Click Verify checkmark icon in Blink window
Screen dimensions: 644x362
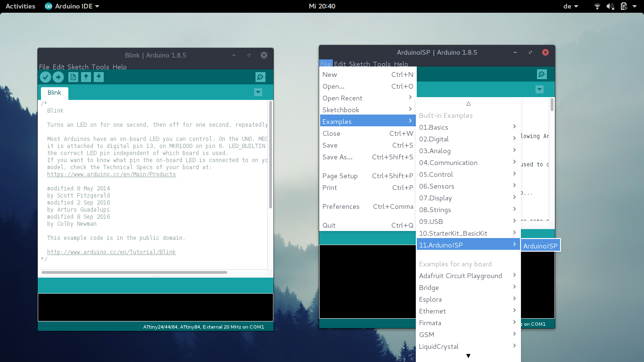[46, 77]
